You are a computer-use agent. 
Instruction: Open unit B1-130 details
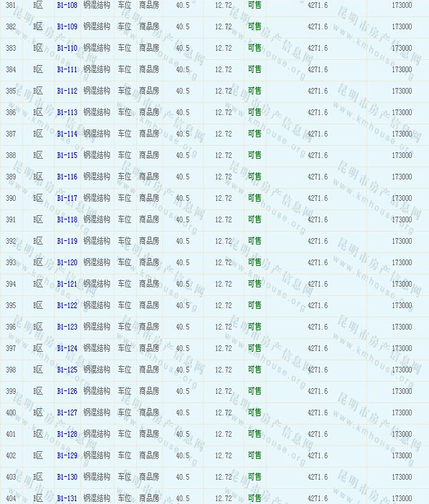[x=67, y=477]
